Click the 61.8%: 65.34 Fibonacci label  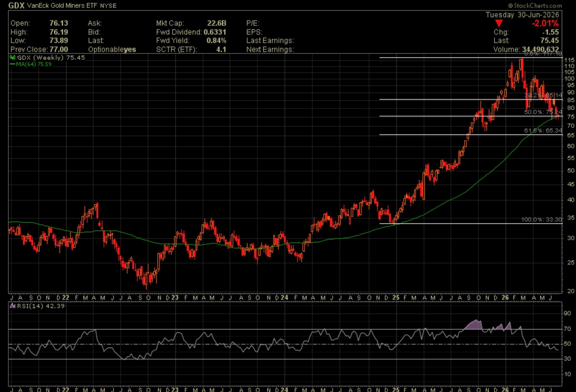(x=543, y=131)
